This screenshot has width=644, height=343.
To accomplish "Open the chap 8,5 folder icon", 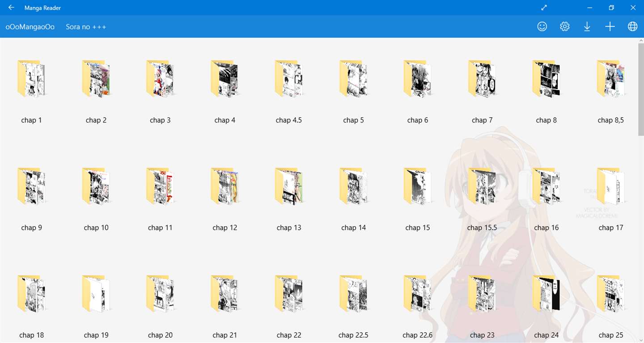I will pos(611,79).
